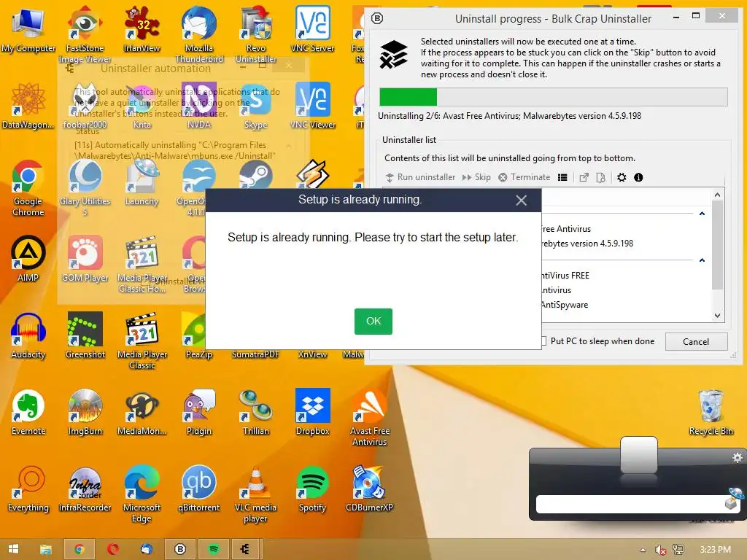
Task: Open IrfanView desktop icon
Action: [x=142, y=29]
